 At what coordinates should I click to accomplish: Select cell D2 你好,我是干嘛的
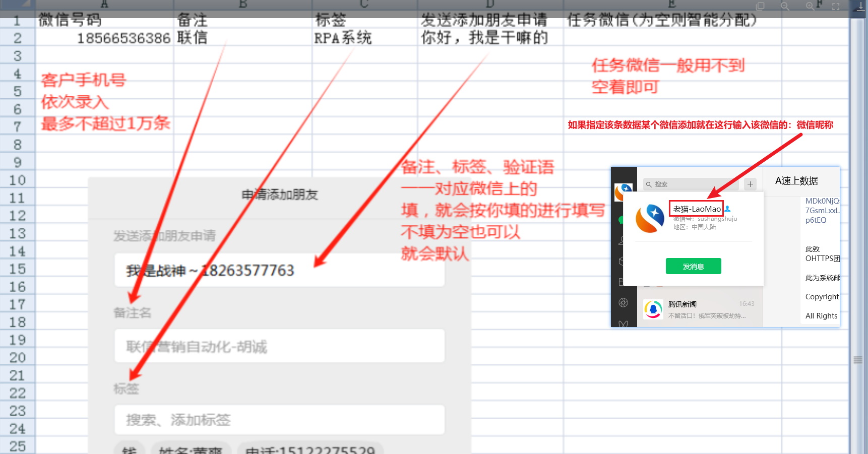click(490, 38)
